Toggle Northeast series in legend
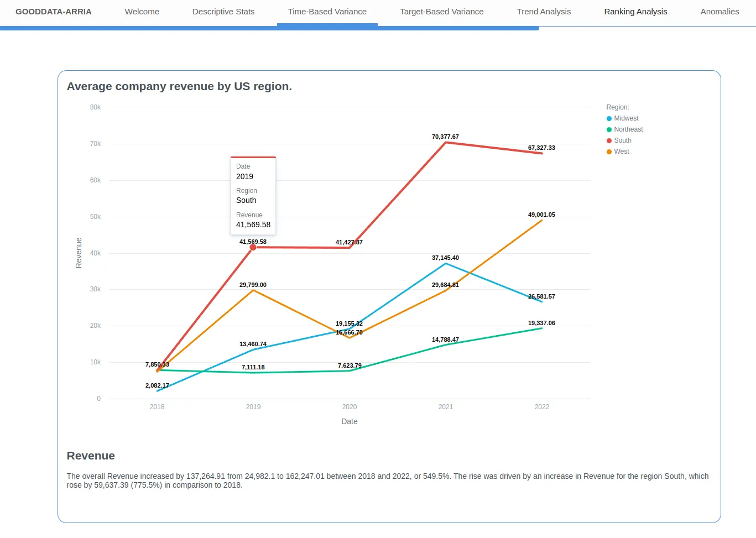 628,129
